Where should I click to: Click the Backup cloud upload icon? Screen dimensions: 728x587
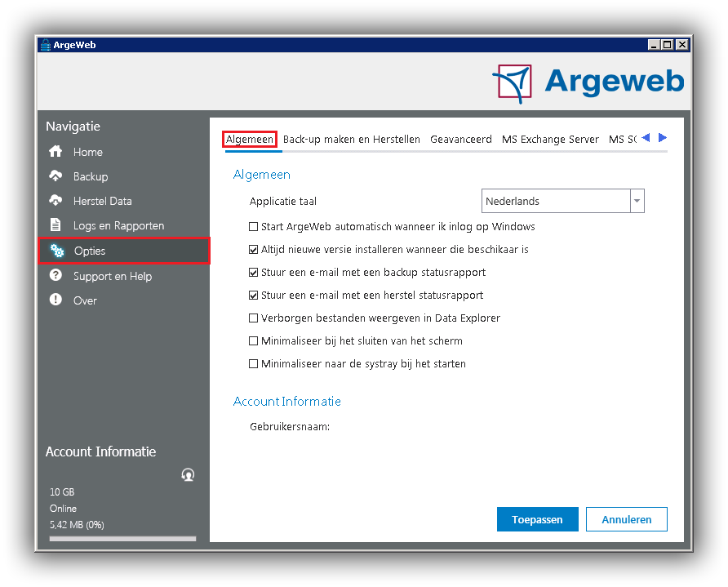click(x=55, y=176)
